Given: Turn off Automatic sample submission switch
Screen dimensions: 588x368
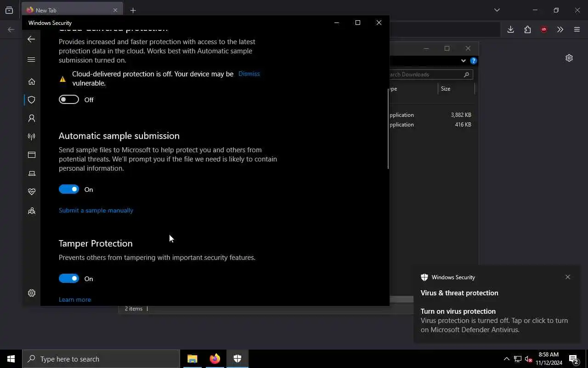Looking at the screenshot, I should coord(69,190).
